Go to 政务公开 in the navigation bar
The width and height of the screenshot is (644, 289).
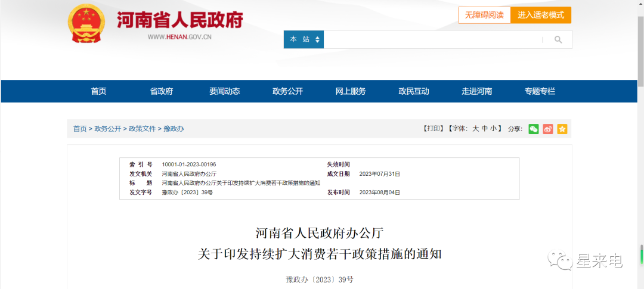tap(287, 91)
